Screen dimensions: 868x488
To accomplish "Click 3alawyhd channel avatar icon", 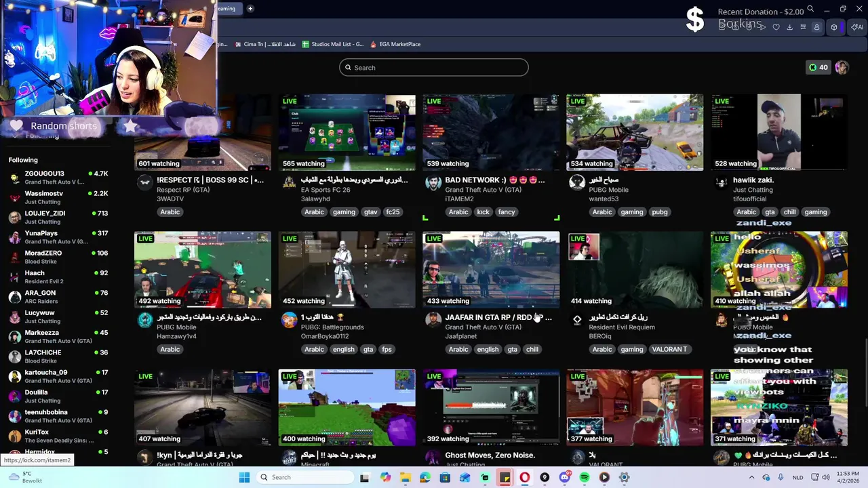I will (x=289, y=182).
